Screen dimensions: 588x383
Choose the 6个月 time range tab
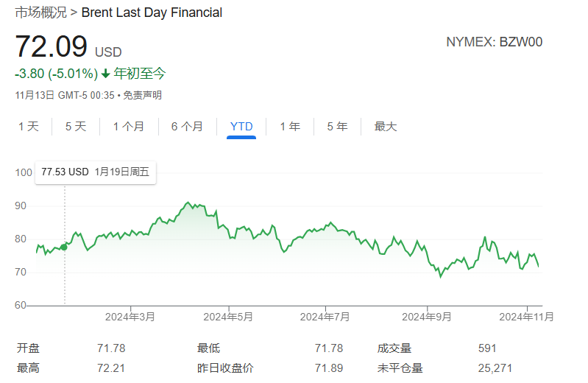coord(187,127)
